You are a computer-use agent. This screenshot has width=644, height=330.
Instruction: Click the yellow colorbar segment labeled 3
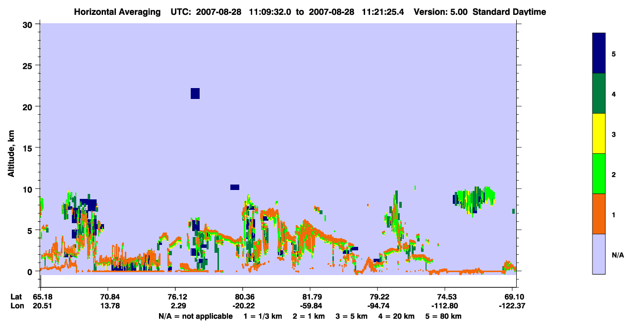599,134
